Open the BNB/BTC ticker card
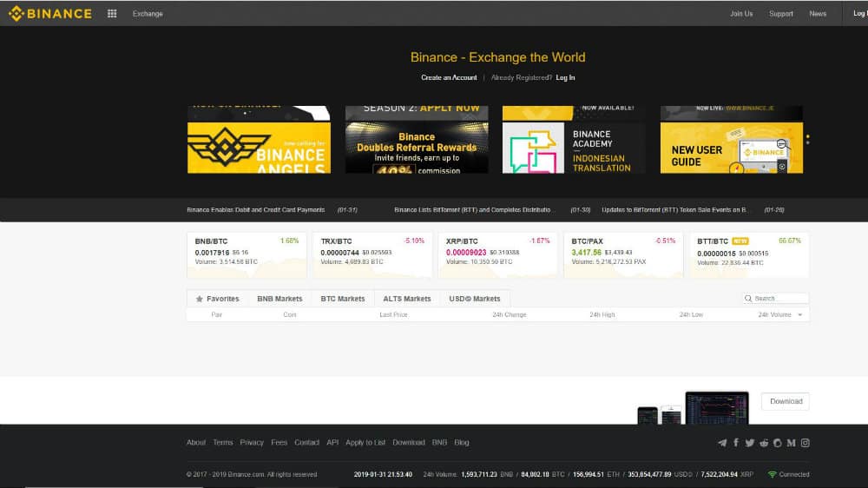 tap(247, 255)
